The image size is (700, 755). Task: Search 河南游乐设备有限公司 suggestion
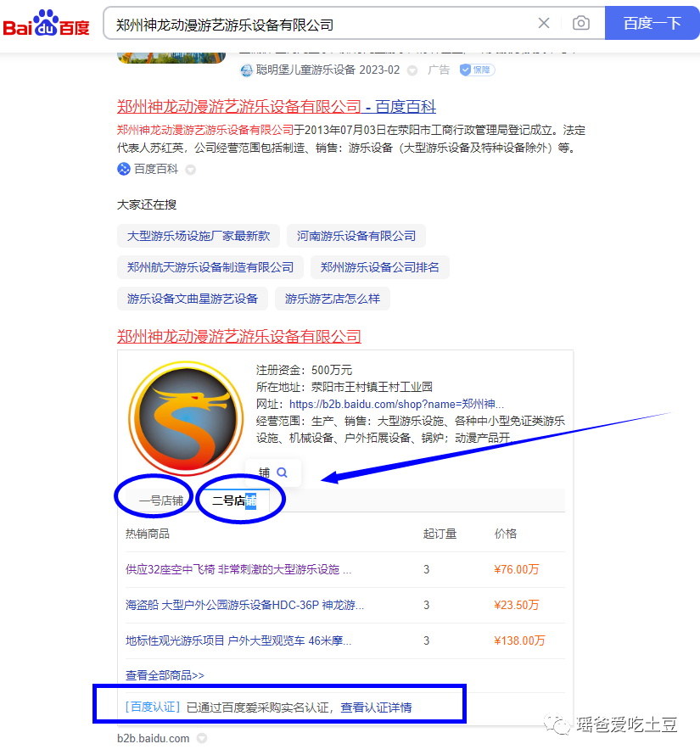tap(356, 236)
